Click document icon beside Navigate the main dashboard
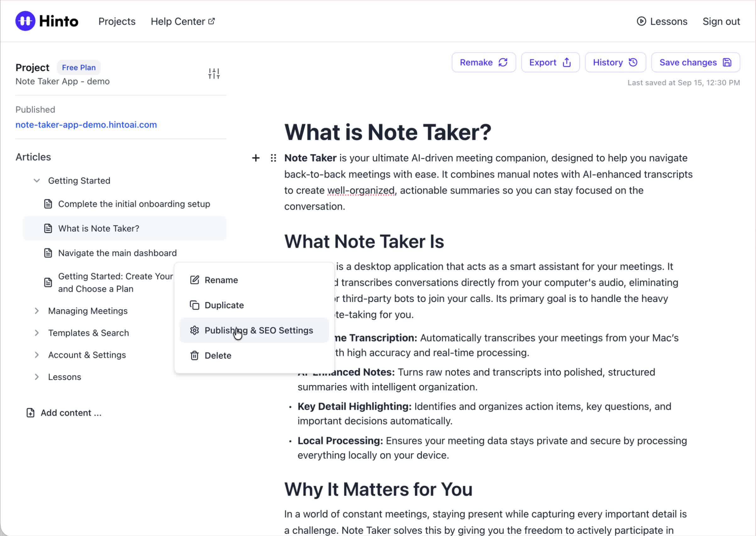Screen dimensions: 756x536 point(48,253)
